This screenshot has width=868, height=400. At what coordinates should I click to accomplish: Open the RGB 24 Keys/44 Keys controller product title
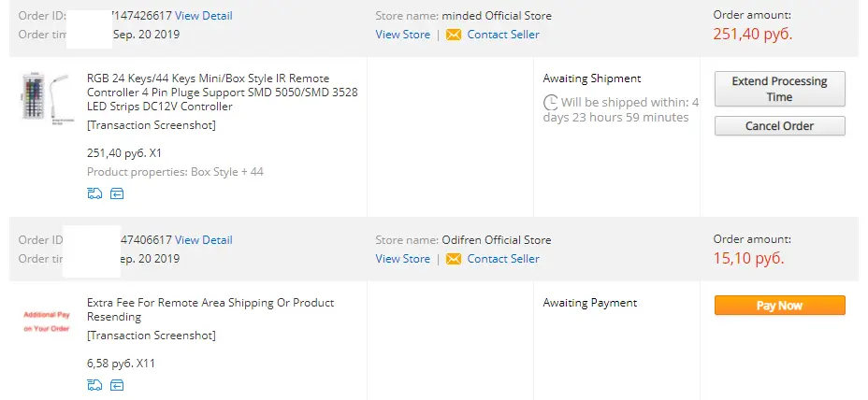coord(223,93)
